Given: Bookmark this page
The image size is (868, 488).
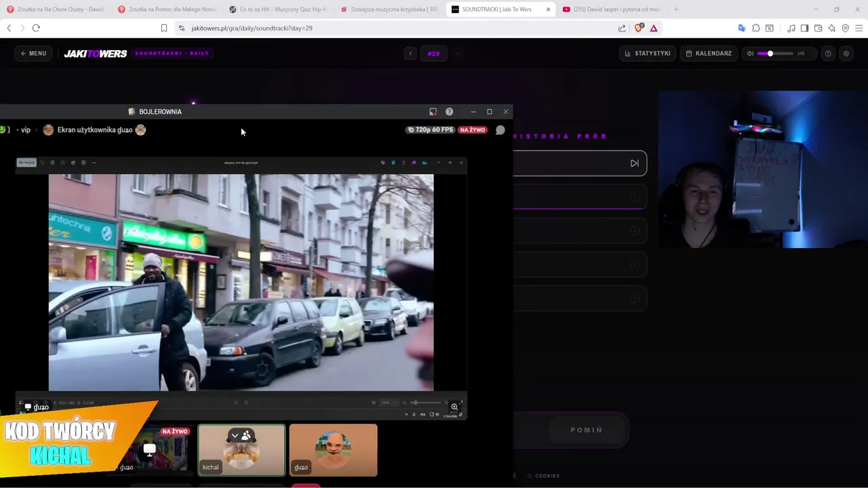Looking at the screenshot, I should pyautogui.click(x=163, y=28).
